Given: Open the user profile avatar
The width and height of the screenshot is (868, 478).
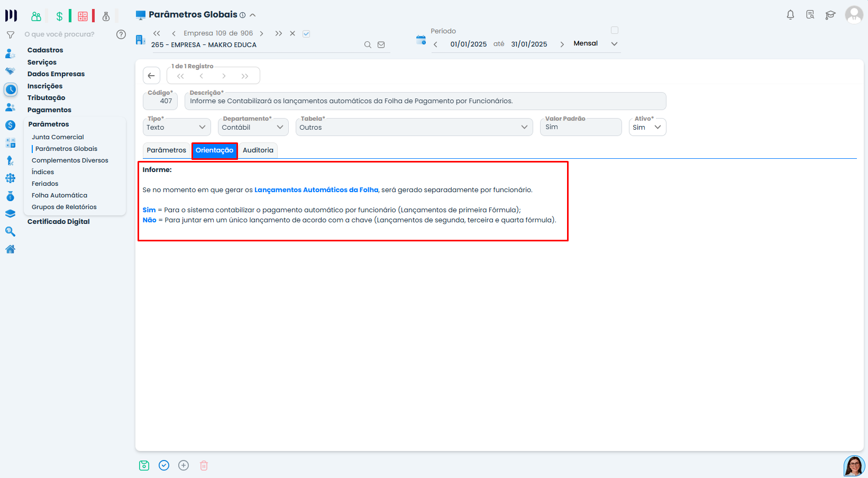Looking at the screenshot, I should pyautogui.click(x=854, y=15).
